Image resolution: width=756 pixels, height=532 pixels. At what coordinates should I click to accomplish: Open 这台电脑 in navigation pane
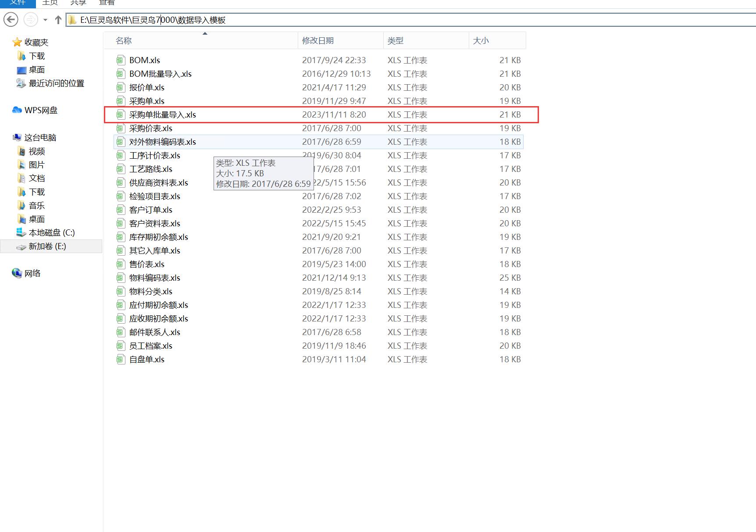pos(40,138)
